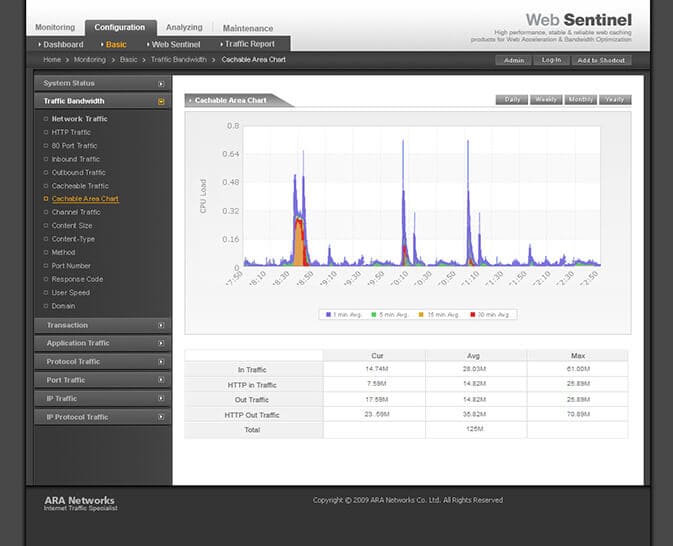Open HTTP Traffic in sidebar

tap(71, 132)
